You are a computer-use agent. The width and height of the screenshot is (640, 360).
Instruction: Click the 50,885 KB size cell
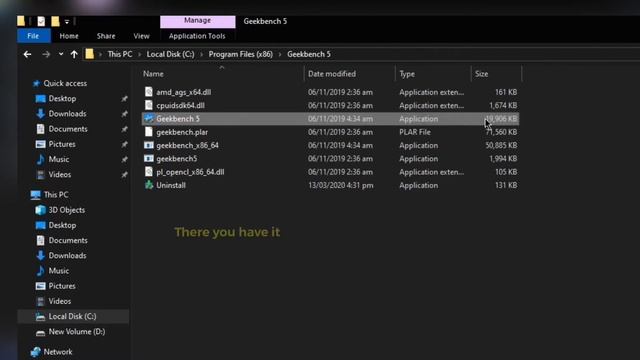(x=501, y=145)
